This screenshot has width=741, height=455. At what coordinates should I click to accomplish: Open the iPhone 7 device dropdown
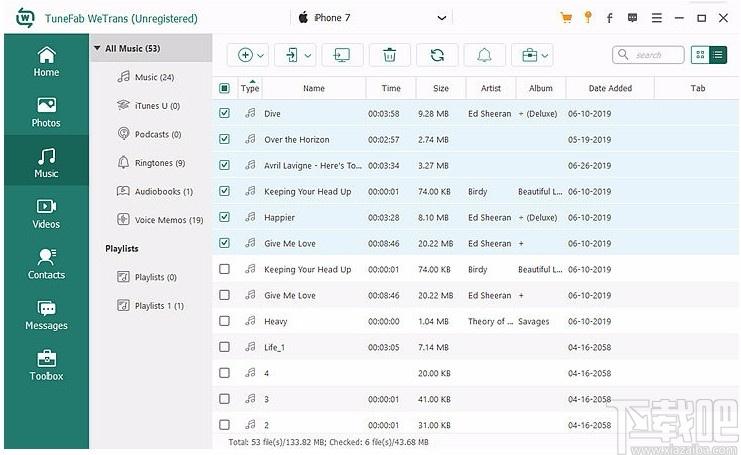tap(372, 18)
